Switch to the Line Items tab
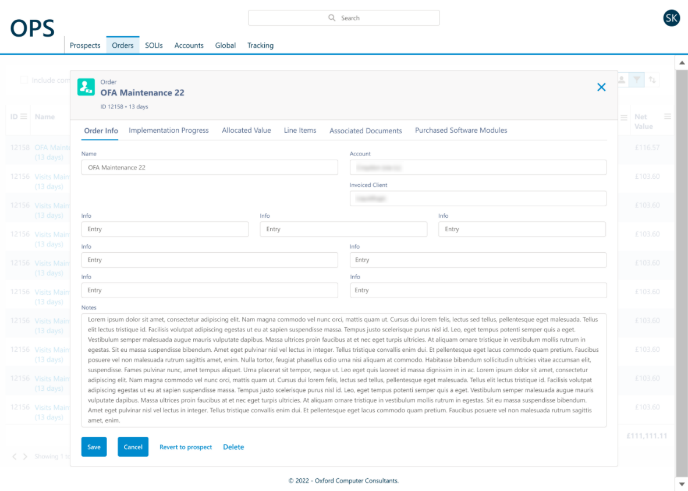This screenshot has height=491, width=688. point(300,130)
